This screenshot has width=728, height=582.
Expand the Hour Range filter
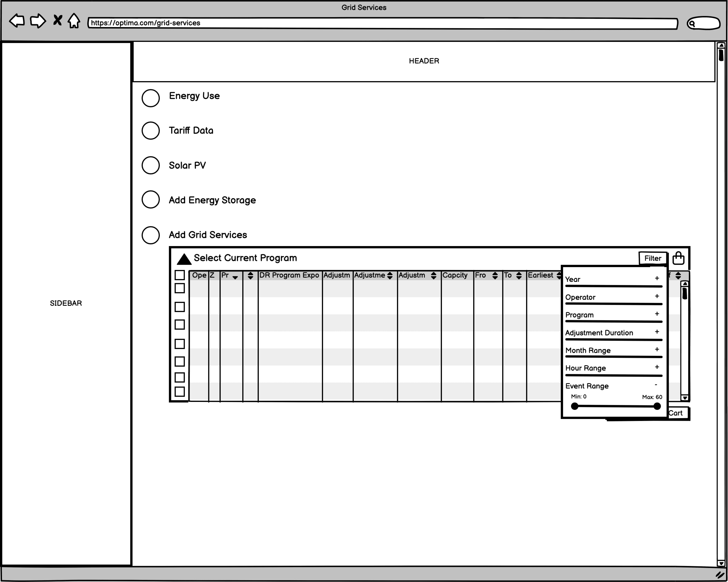(x=657, y=367)
